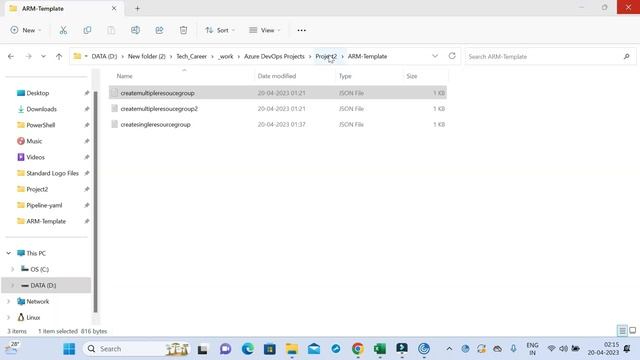
Task: Open the See more ellipsis menu
Action: click(301, 30)
